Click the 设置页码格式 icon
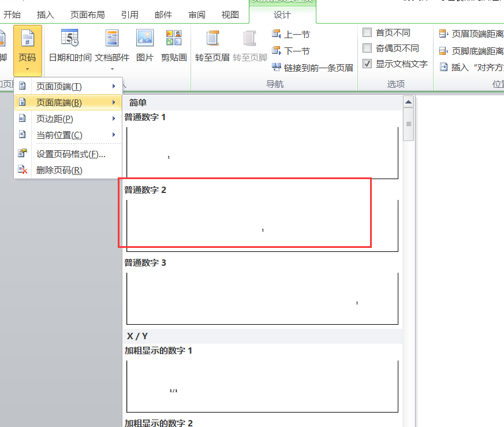Screen dimensions: 504x427 (x=23, y=153)
